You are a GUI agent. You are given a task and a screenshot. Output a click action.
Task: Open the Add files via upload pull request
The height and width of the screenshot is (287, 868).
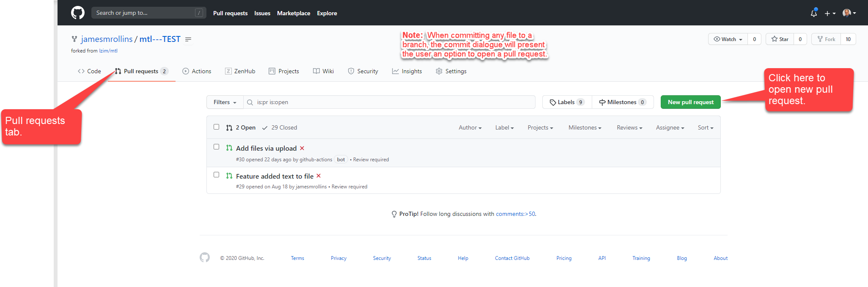tap(266, 148)
